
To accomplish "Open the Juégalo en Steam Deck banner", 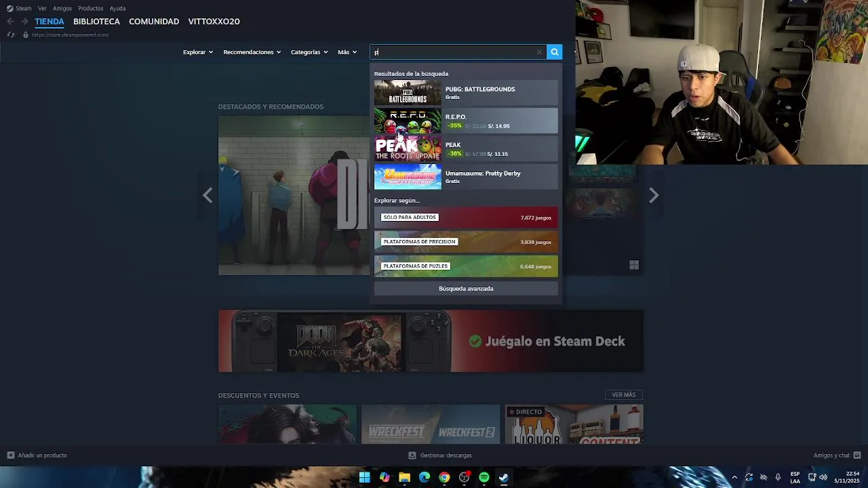I will (x=431, y=341).
